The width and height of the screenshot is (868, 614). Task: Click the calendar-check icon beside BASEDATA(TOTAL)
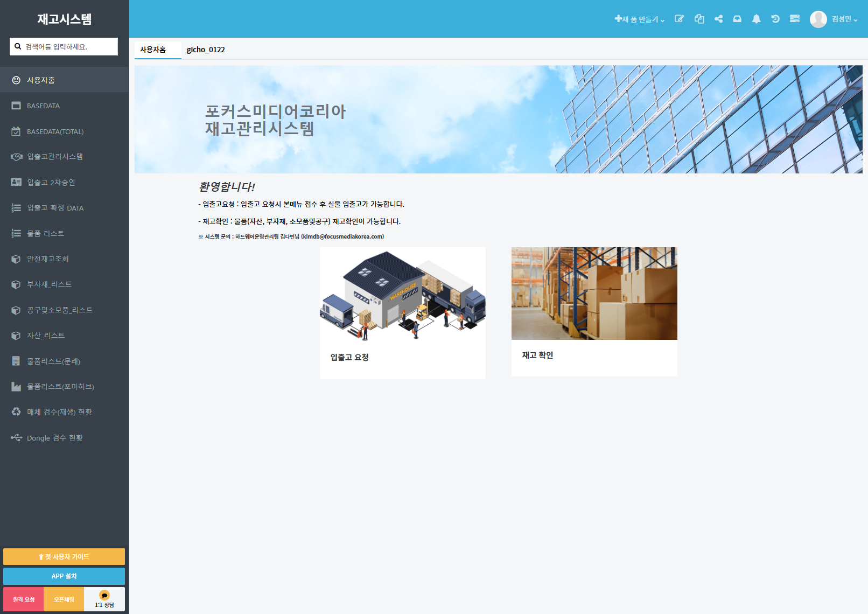pos(16,131)
